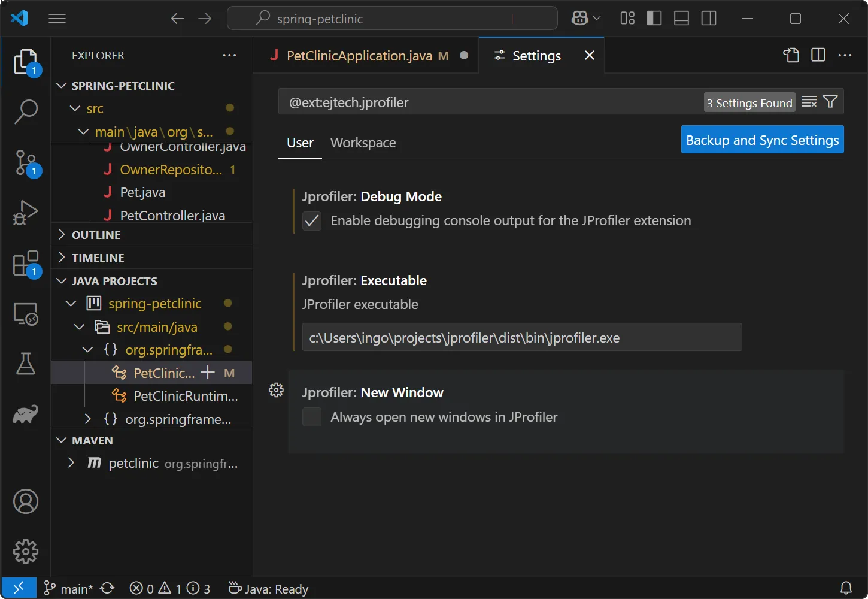Split the editor to the right
This screenshot has width=868, height=599.
(x=818, y=55)
